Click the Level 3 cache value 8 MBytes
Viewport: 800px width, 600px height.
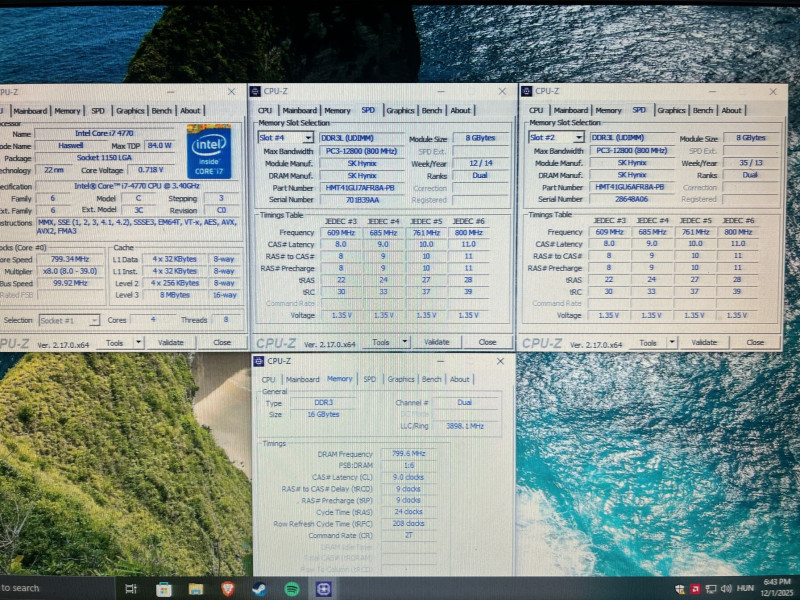tap(175, 295)
